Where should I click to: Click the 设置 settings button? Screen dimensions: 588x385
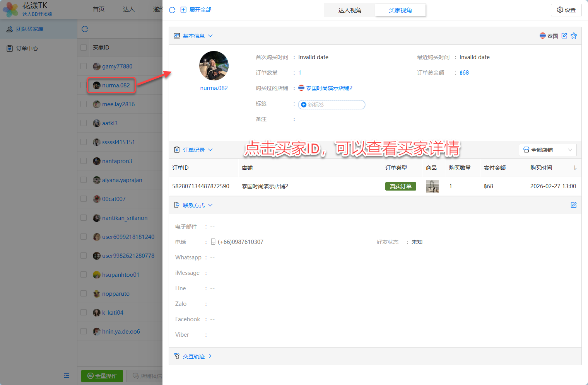pos(566,10)
